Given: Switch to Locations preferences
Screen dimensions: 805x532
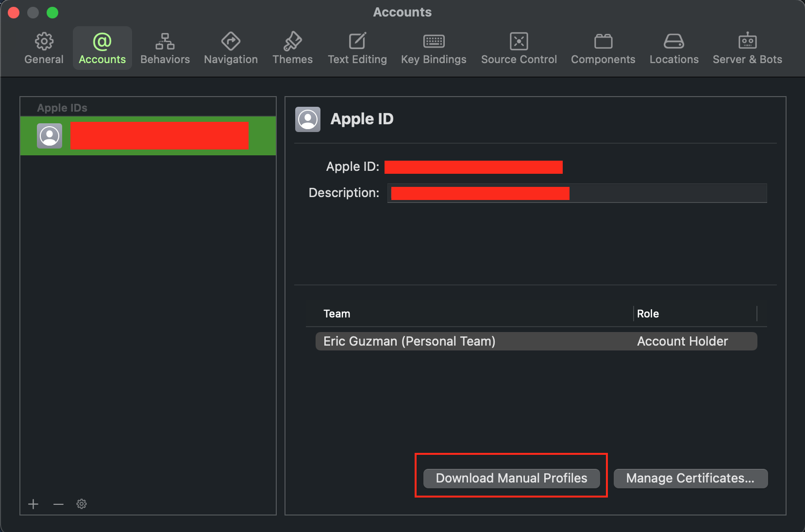Looking at the screenshot, I should tap(674, 48).
